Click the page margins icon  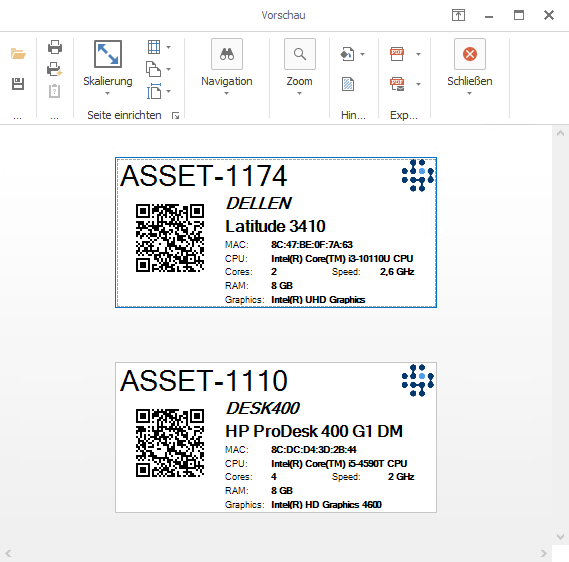pos(154,47)
